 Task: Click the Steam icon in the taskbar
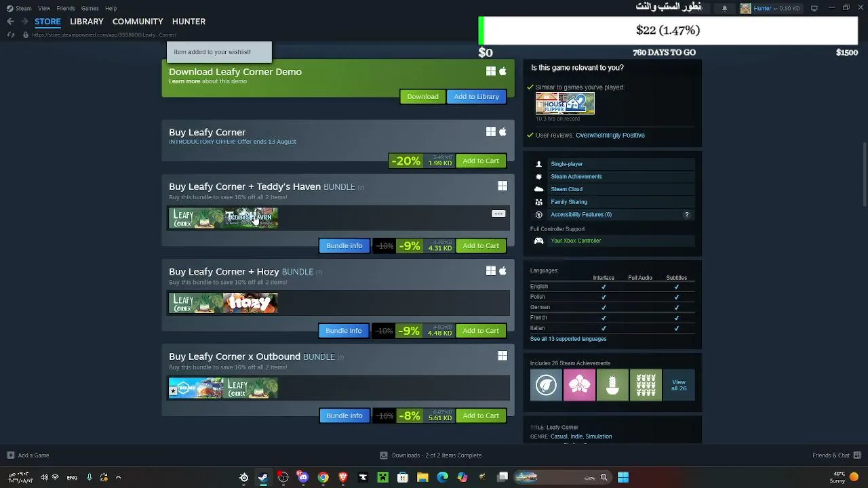click(263, 477)
